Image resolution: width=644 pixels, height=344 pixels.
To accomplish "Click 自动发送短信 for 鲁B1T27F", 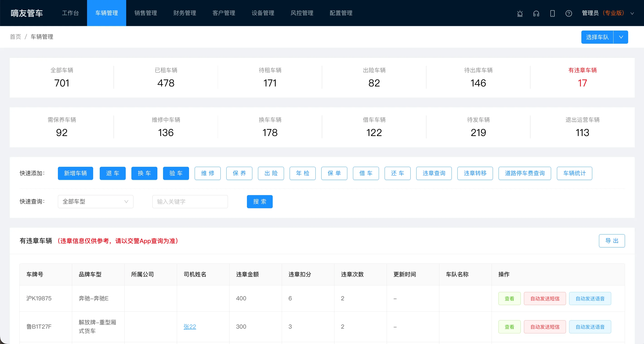I will [x=545, y=327].
